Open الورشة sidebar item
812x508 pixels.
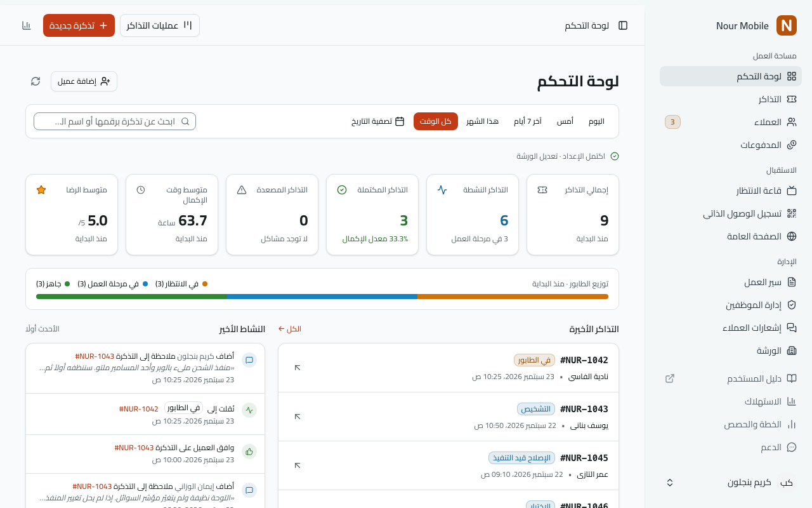pos(731,351)
